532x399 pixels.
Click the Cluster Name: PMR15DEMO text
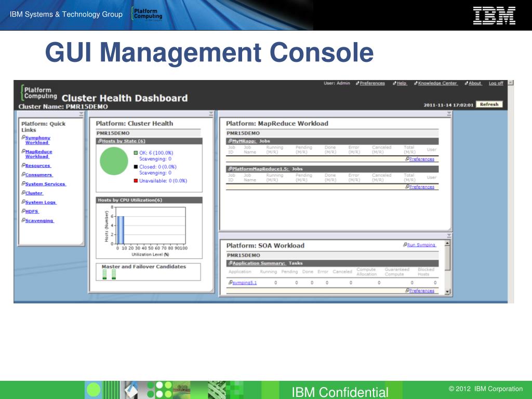click(x=63, y=107)
